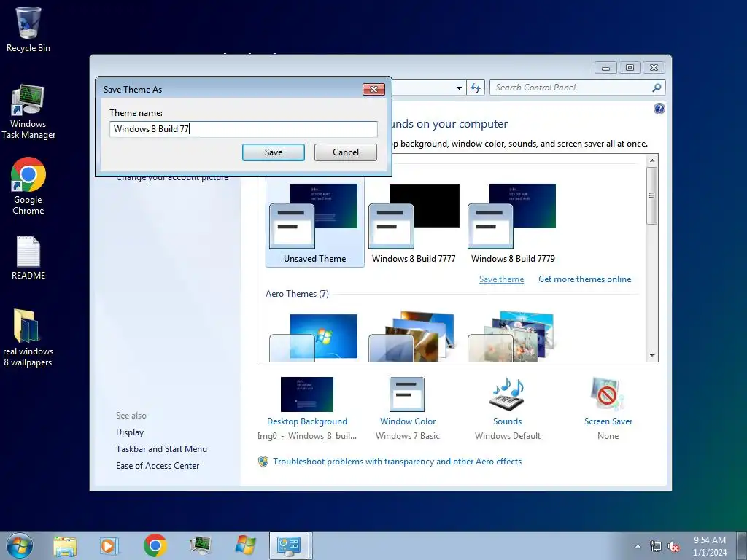Screen dimensions: 747x560
Task: Select the Characters Aero theme thumbnail
Action: pyautogui.click(x=513, y=336)
